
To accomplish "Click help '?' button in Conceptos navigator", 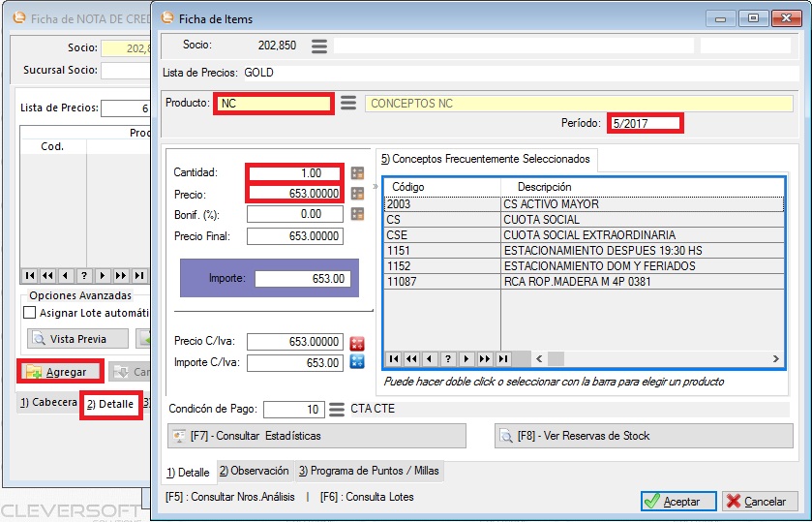I will (x=448, y=358).
